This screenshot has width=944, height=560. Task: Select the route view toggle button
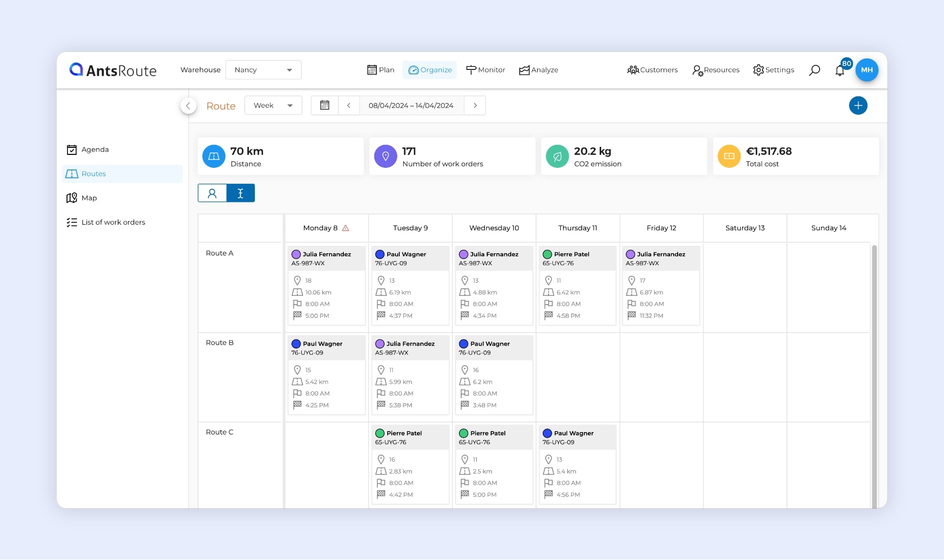[x=240, y=193]
